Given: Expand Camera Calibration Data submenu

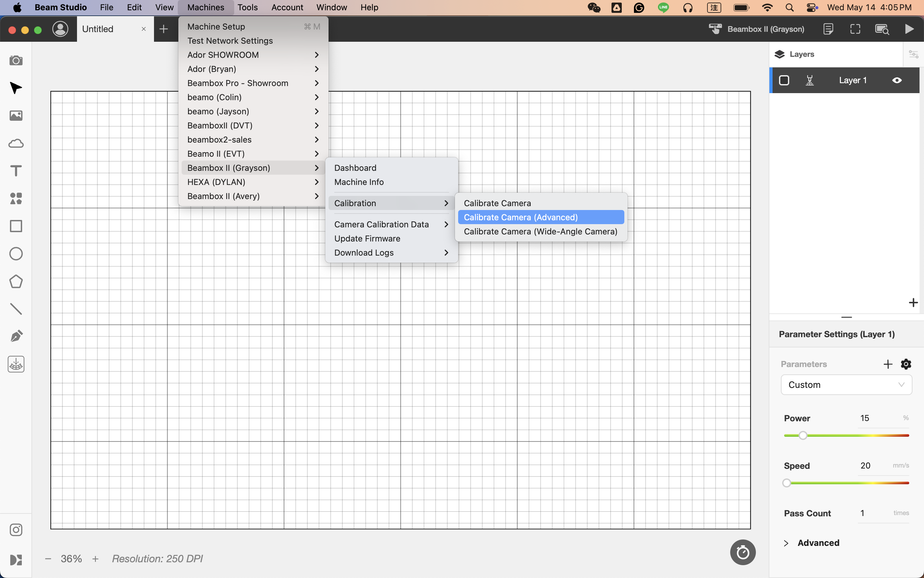Looking at the screenshot, I should click(391, 224).
